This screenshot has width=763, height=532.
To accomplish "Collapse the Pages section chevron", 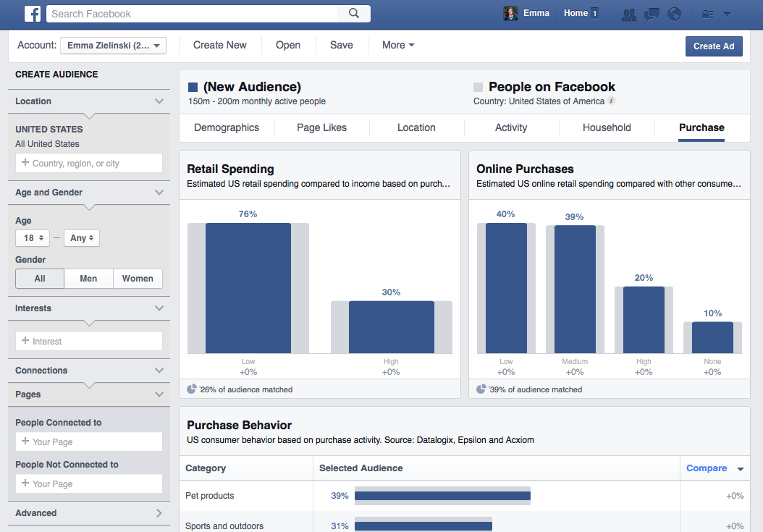I will click(x=159, y=394).
